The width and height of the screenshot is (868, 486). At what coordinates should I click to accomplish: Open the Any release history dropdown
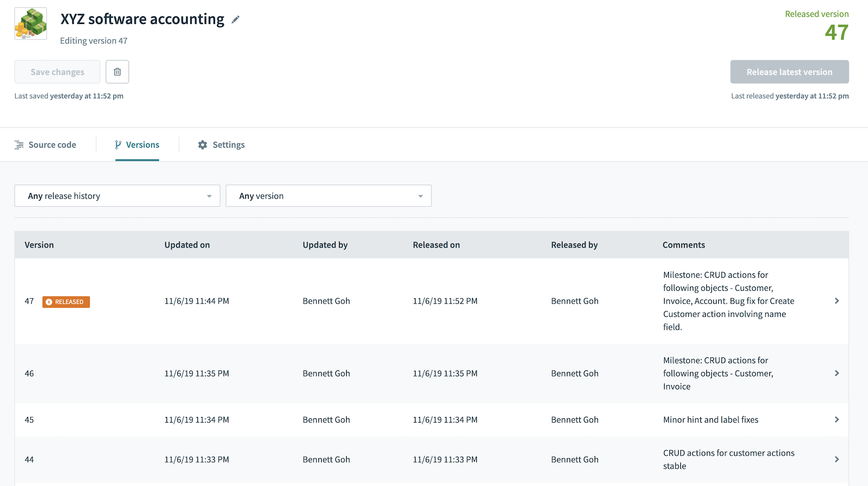tap(117, 196)
